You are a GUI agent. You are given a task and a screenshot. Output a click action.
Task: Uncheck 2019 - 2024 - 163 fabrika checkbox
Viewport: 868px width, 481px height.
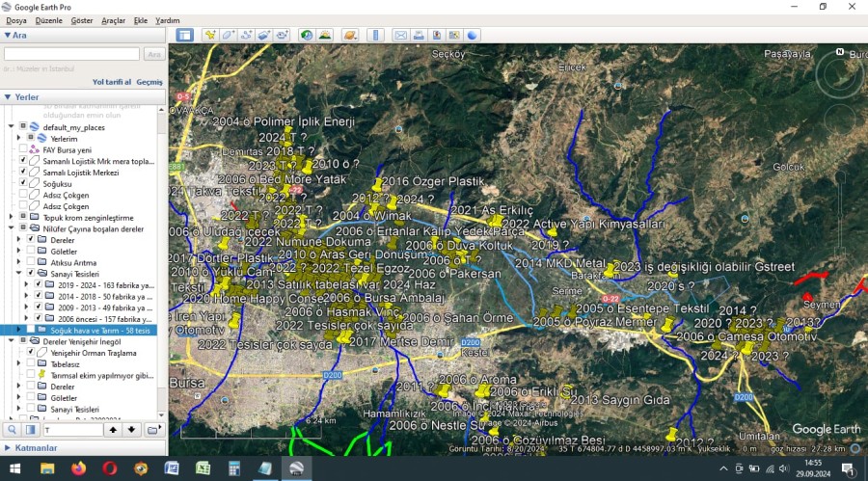pos(39,285)
